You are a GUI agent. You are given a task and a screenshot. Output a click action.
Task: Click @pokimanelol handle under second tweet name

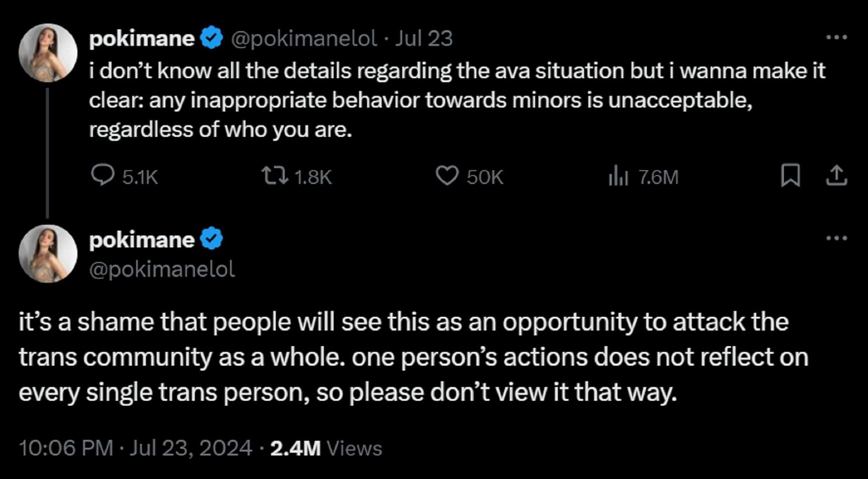click(162, 269)
